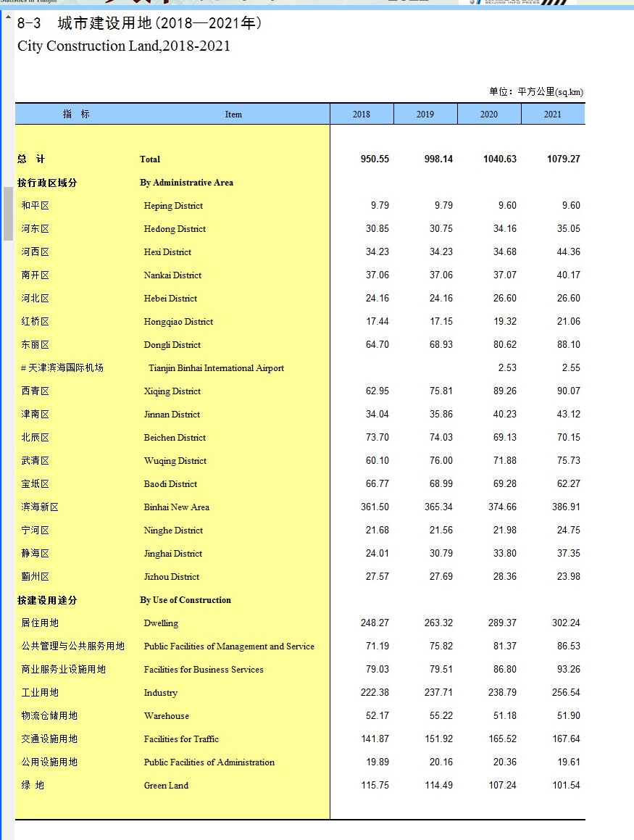
Task: Click the title 'City Construction Land,2018-2021'
Action: [124, 46]
